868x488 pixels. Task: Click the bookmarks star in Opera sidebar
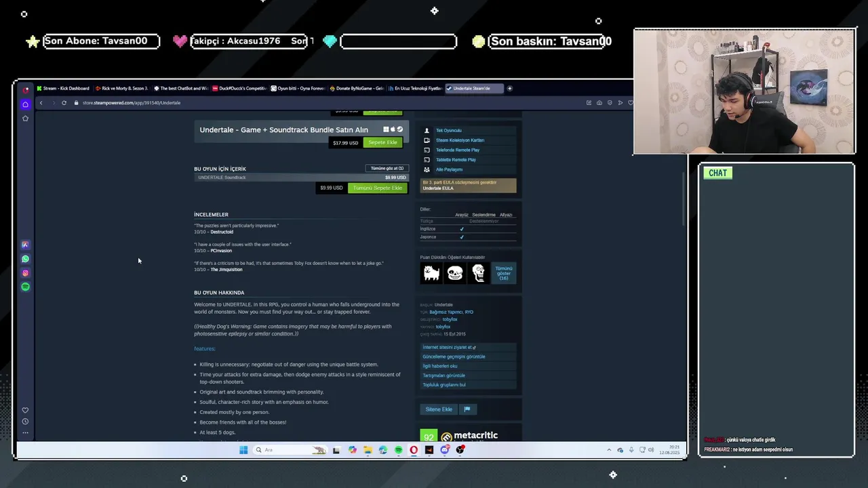point(25,119)
